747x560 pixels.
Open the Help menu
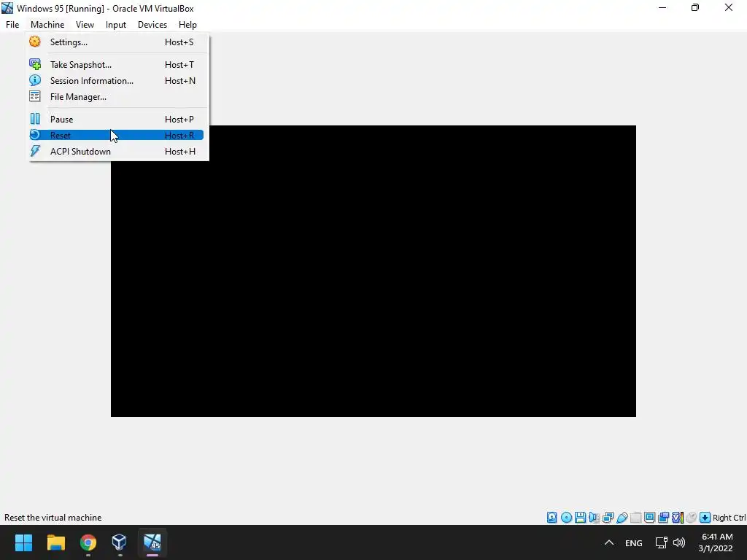(x=187, y=25)
